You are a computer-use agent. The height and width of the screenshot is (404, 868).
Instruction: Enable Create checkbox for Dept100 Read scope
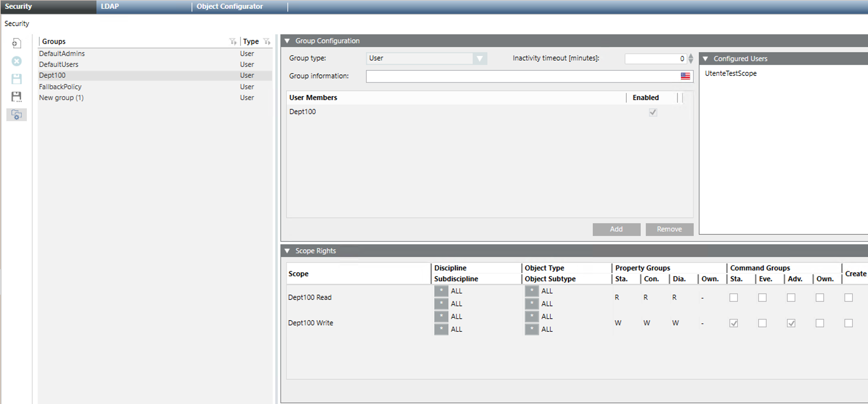(848, 298)
